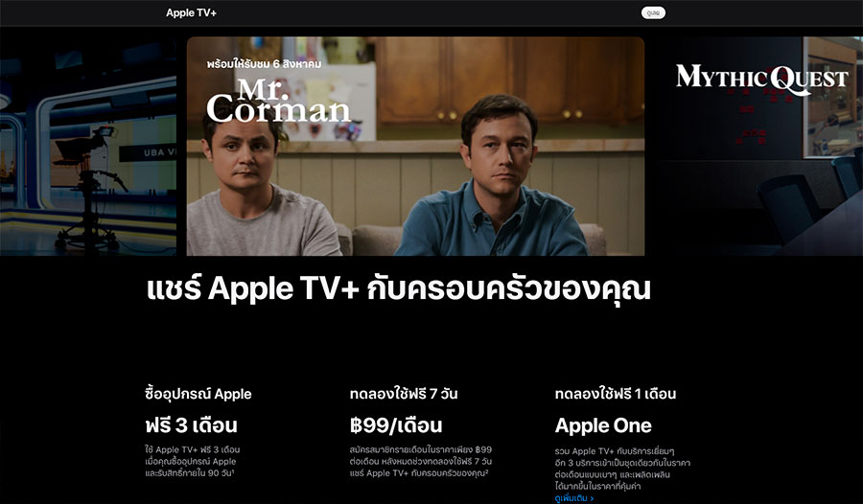This screenshot has height=504, width=863.
Task: Click the white pill button in top bar
Action: (653, 12)
